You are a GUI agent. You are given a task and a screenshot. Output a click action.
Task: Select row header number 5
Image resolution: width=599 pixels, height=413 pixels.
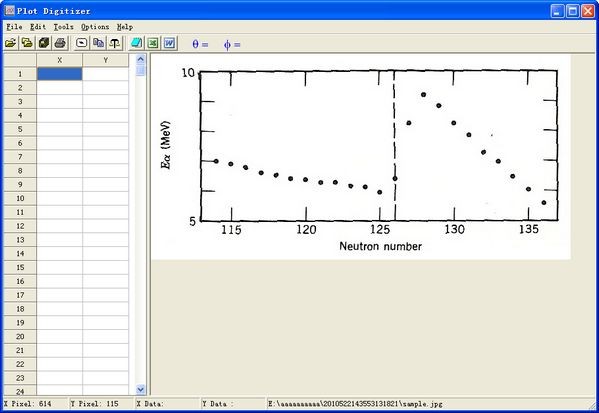pos(20,129)
